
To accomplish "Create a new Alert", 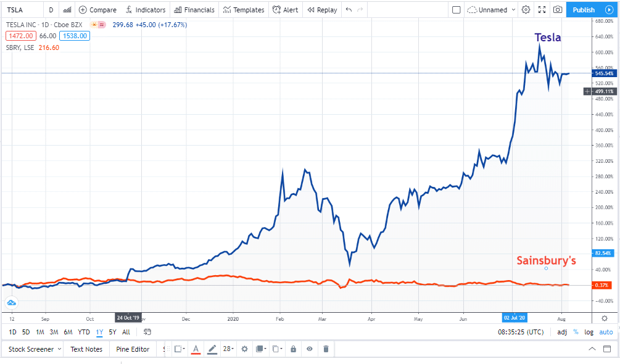I will [285, 10].
